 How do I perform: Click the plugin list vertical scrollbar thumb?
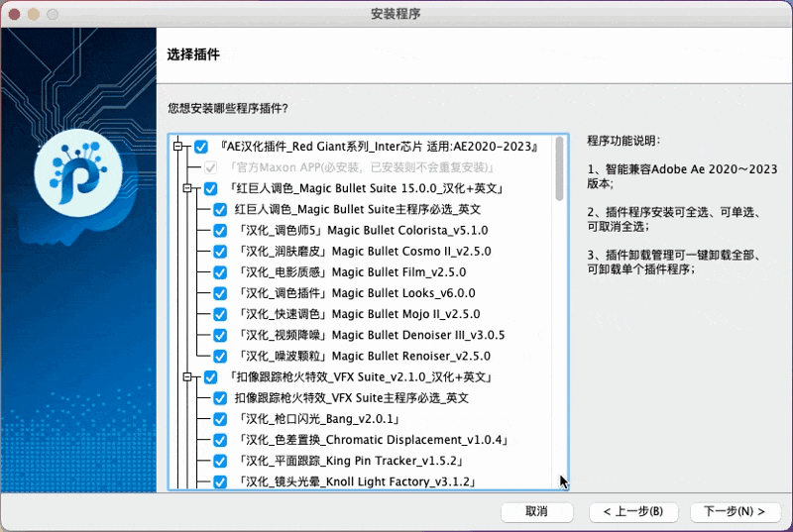click(x=559, y=168)
